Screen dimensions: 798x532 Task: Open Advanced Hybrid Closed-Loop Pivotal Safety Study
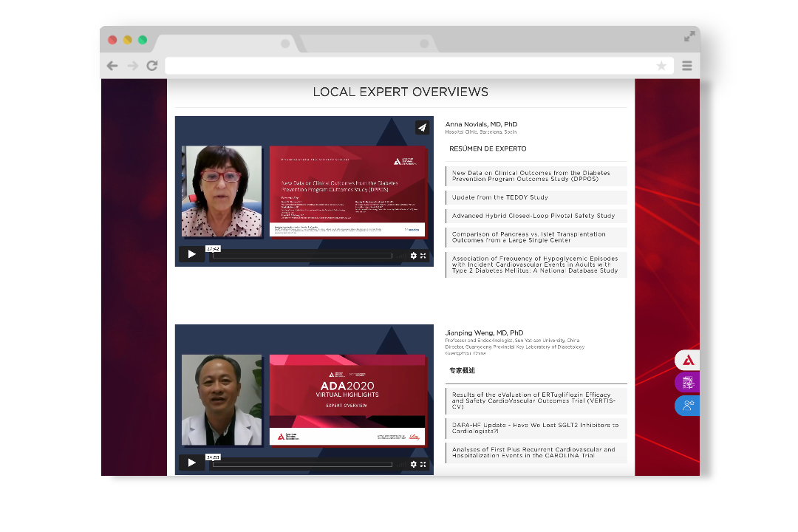point(533,216)
